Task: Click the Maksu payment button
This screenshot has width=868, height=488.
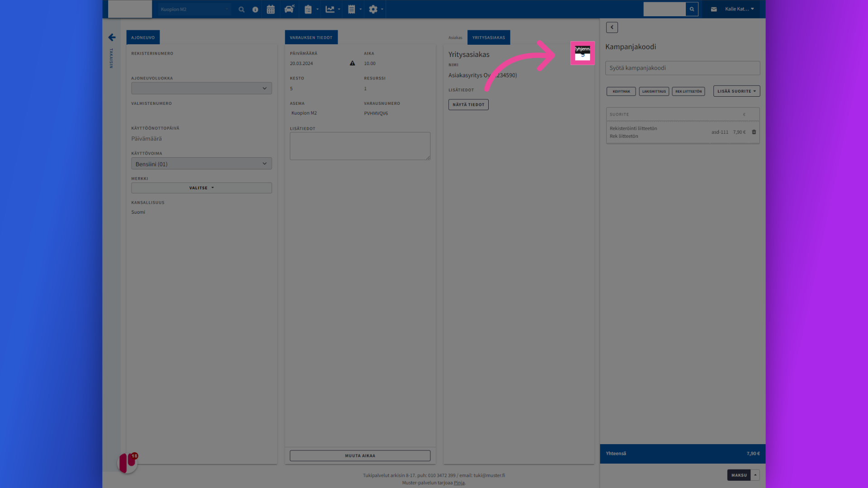Action: coord(739,475)
